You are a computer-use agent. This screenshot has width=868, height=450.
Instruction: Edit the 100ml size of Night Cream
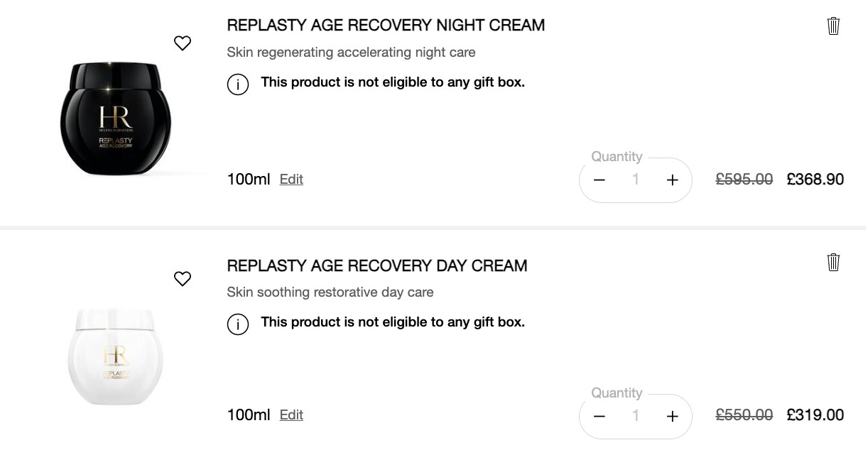click(291, 180)
